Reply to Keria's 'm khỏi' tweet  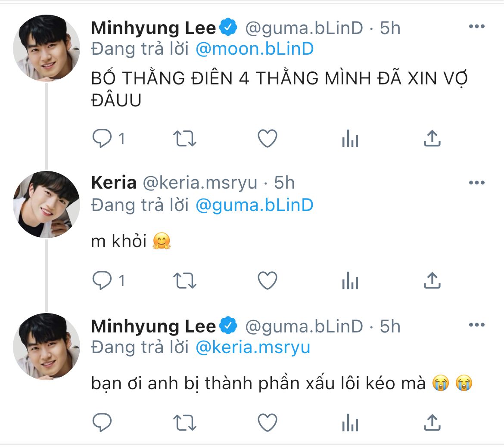102,281
